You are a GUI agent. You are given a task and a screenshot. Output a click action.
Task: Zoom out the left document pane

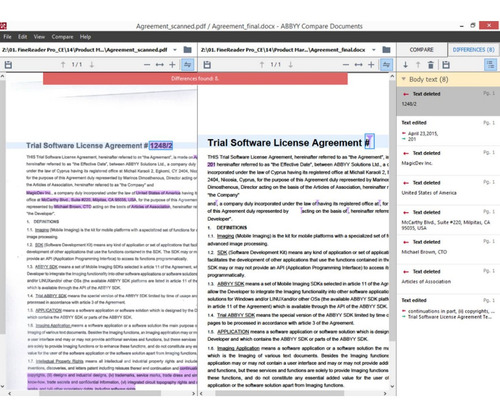point(147,65)
